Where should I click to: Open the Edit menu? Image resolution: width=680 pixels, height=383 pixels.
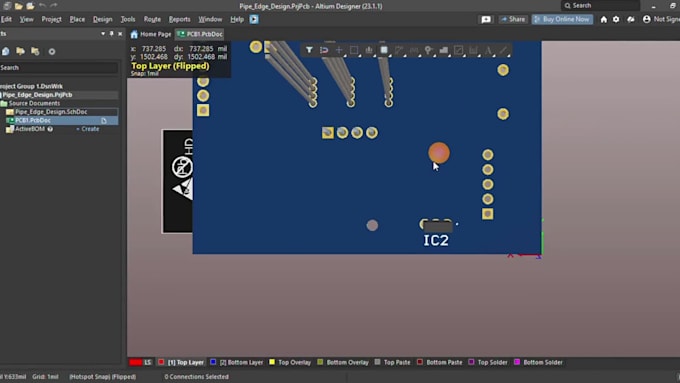click(6, 19)
